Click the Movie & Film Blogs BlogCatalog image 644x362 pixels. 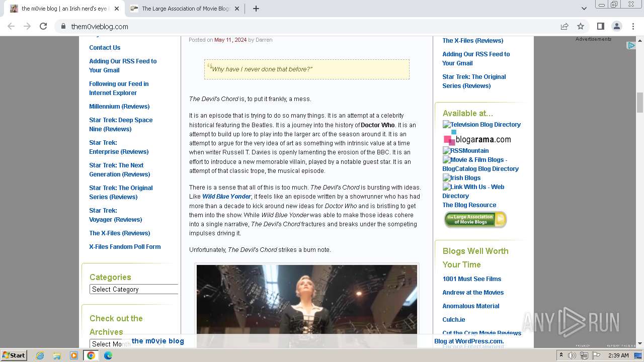pos(480,164)
